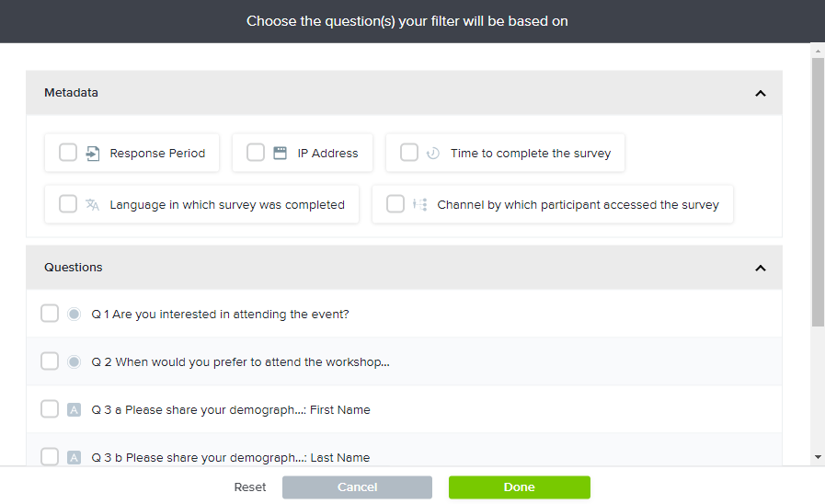Viewport: 825px width, 504px height.
Task: Check the Q 1 event interest checkbox
Action: [50, 315]
